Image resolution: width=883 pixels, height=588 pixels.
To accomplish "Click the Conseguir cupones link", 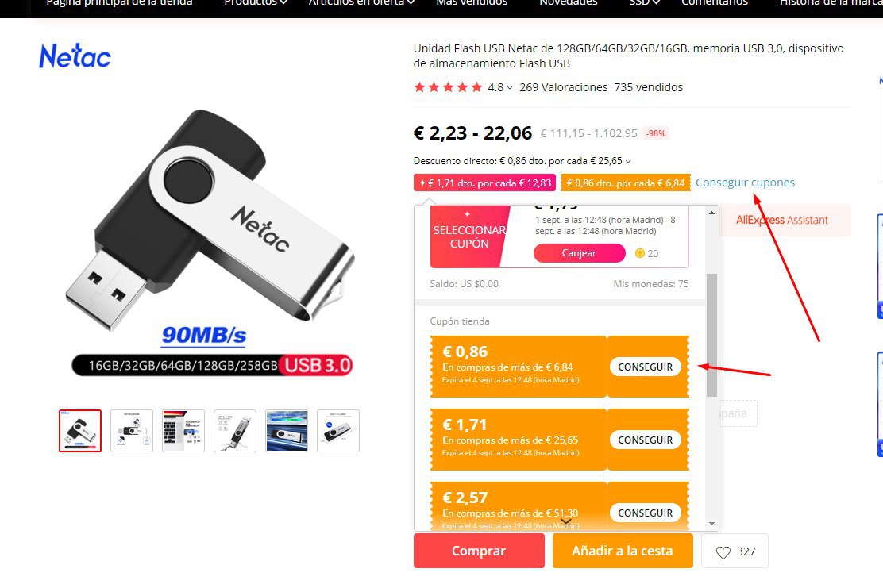I will point(745,183).
